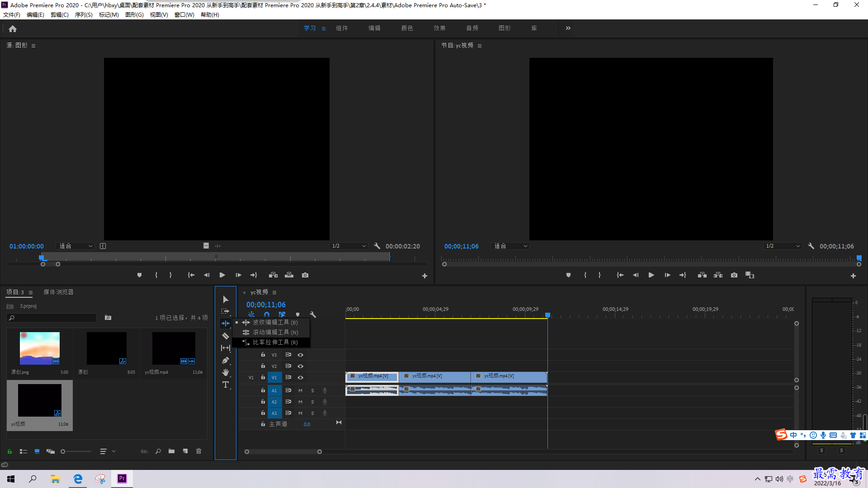Enable voice-over record on A3
Image resolution: width=868 pixels, height=488 pixels.
pyautogui.click(x=325, y=413)
